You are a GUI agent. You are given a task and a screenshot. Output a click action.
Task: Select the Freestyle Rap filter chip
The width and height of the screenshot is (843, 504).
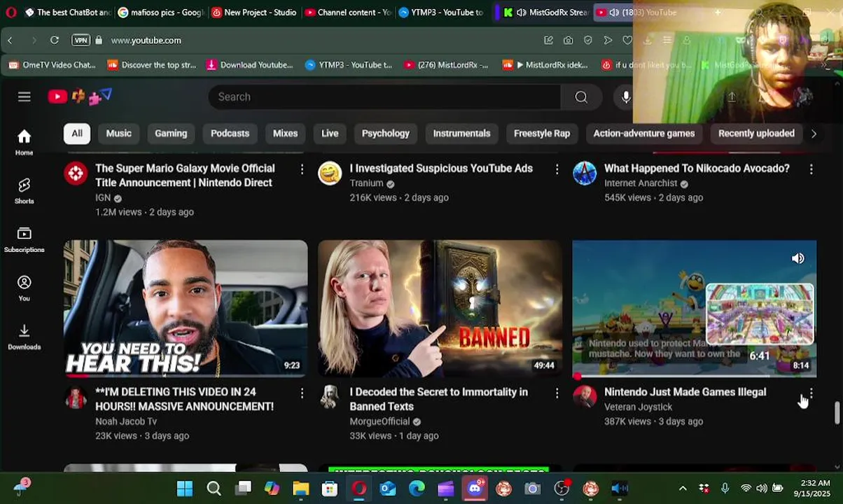[x=542, y=133]
